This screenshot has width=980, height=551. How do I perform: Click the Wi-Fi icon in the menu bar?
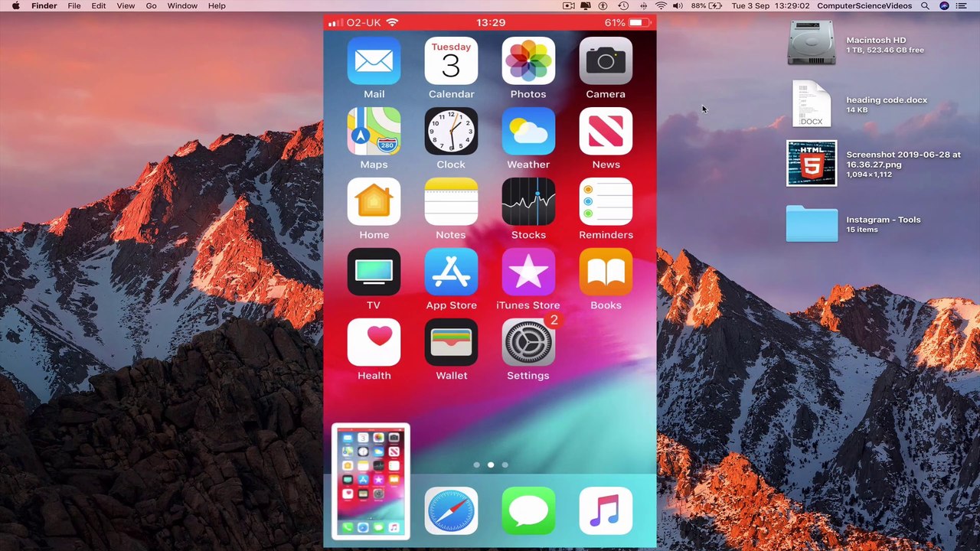661,6
